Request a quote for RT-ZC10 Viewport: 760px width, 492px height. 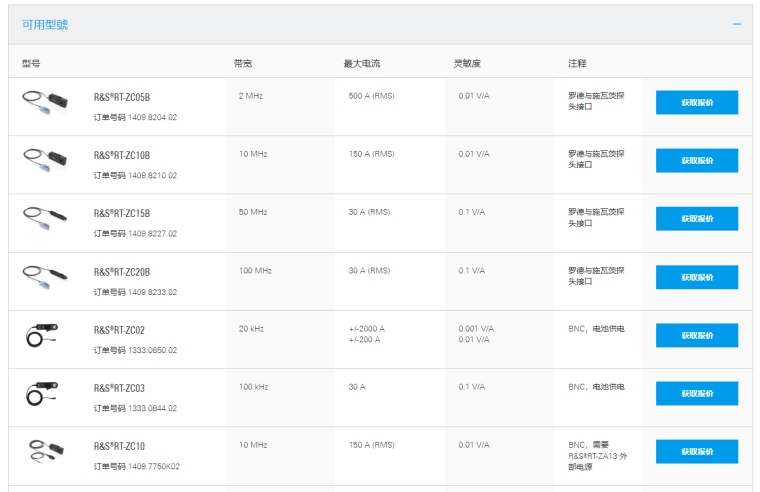[697, 451]
